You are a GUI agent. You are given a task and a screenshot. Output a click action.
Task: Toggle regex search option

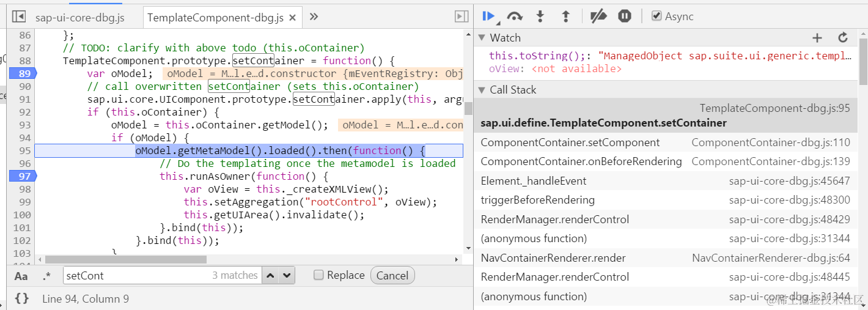pyautogui.click(x=47, y=276)
